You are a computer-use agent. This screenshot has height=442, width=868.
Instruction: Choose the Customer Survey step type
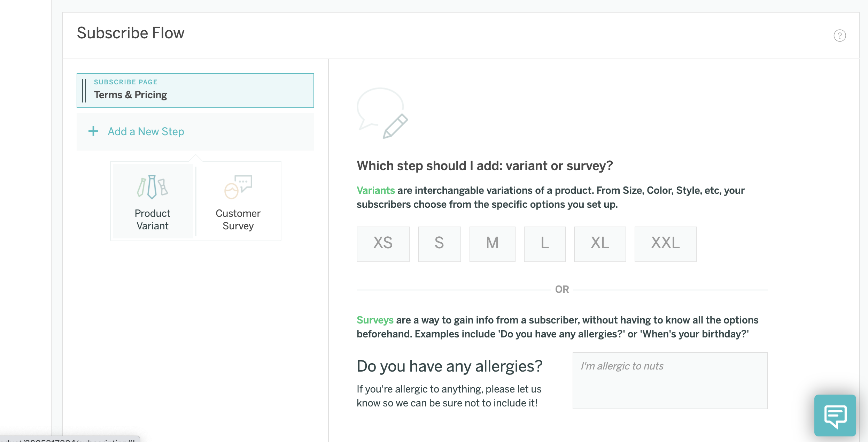pos(238,219)
